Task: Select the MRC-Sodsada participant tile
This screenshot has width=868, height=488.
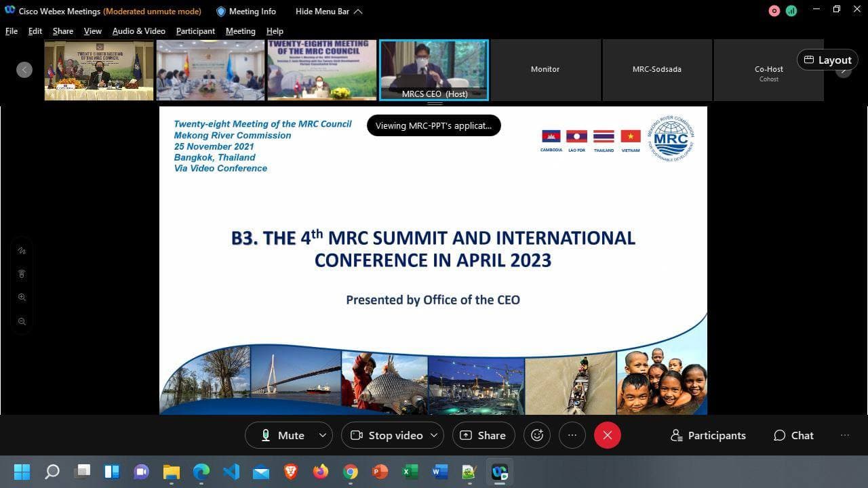Action: 657,70
